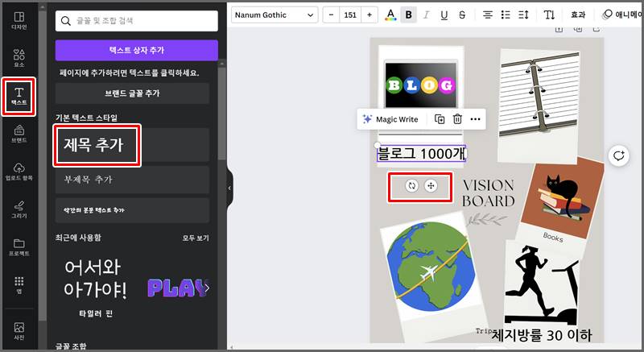Click 모두 보기 to see all recent
Viewport: 644px width, 352px height.
[x=196, y=238]
